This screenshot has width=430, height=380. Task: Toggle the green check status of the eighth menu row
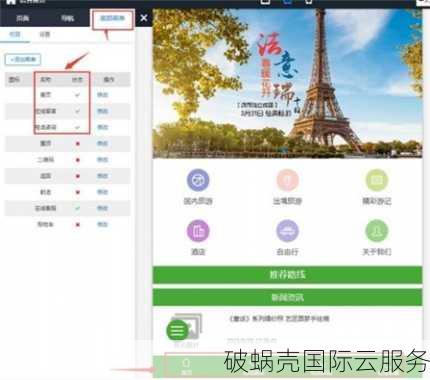[77, 208]
